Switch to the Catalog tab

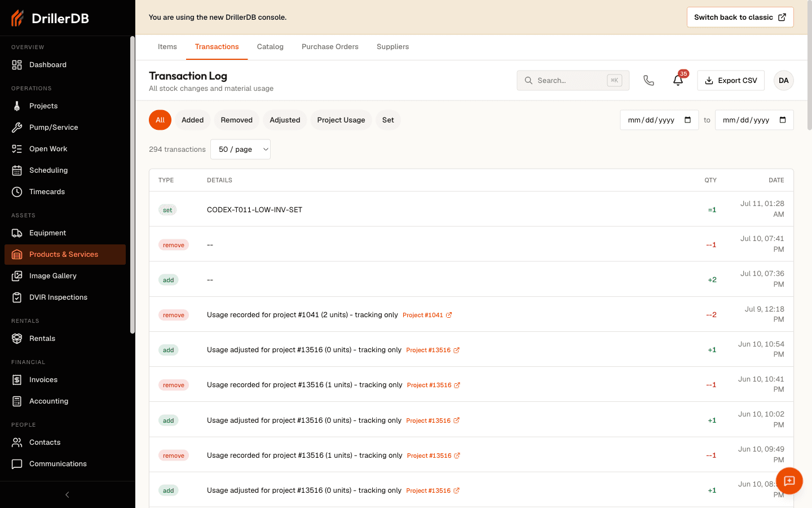(270, 47)
